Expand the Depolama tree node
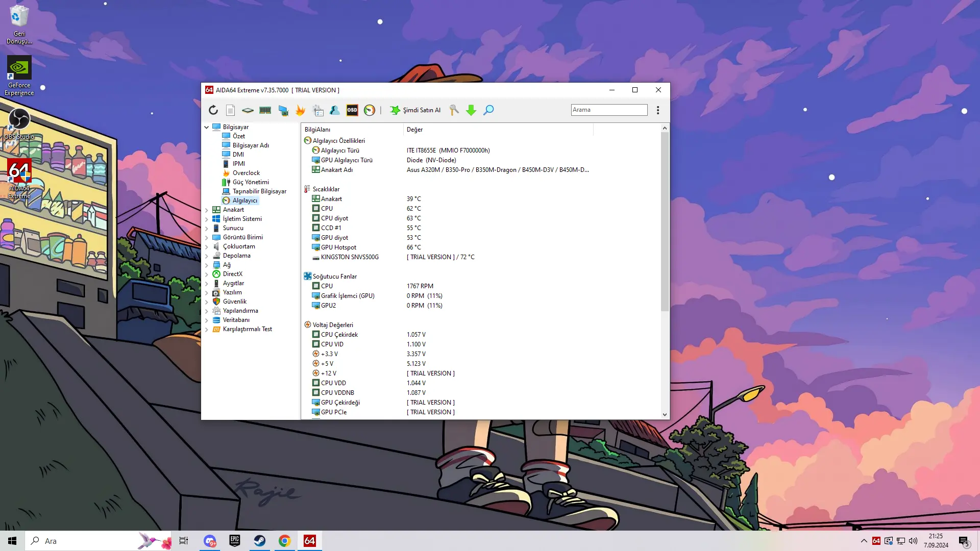This screenshot has width=980, height=551. click(x=207, y=256)
